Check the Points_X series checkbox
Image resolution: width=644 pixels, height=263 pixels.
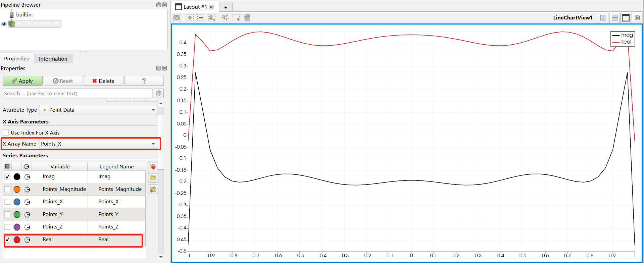7,202
